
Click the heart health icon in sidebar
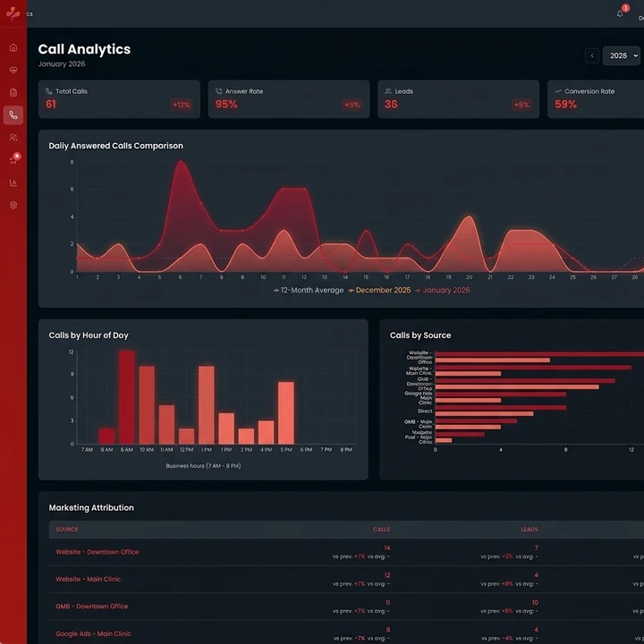pyautogui.click(x=13, y=71)
